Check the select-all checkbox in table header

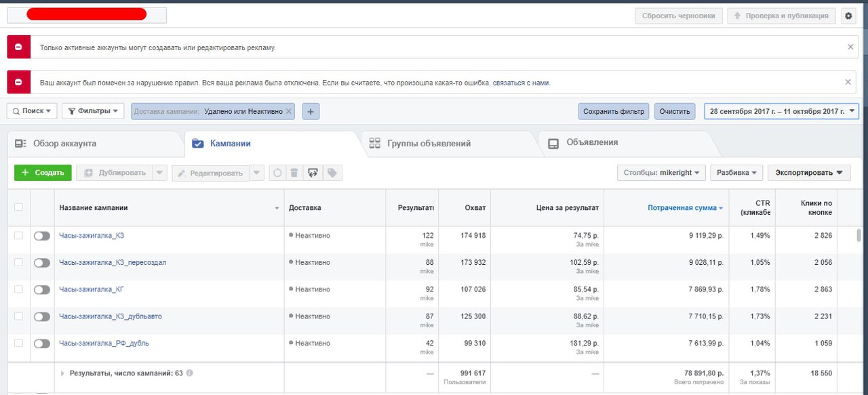(x=18, y=207)
